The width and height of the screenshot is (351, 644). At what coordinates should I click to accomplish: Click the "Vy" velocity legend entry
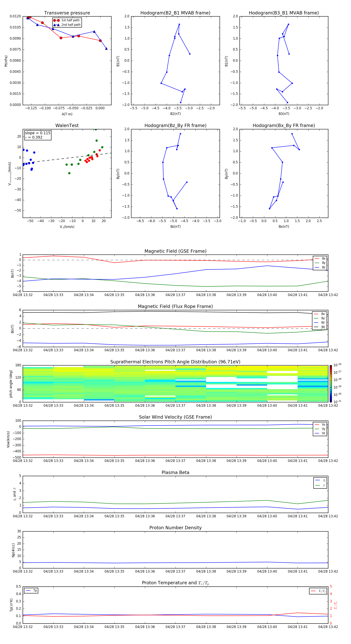pos(320,429)
